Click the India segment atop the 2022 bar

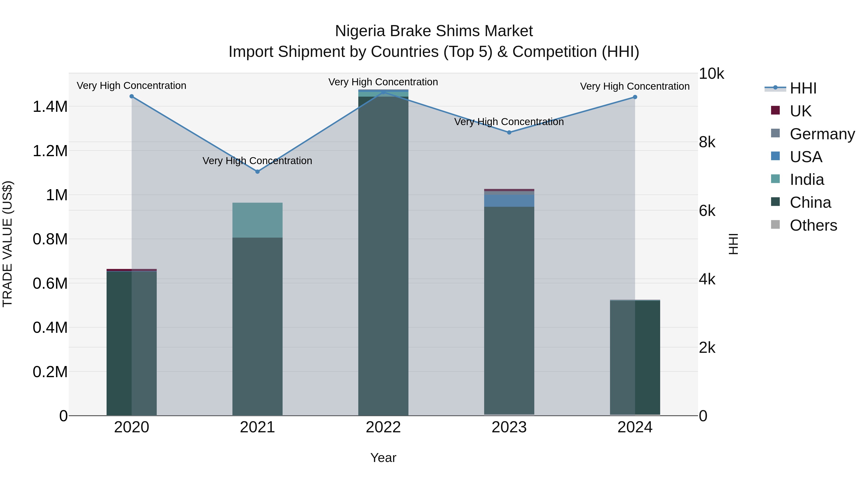[x=383, y=94]
